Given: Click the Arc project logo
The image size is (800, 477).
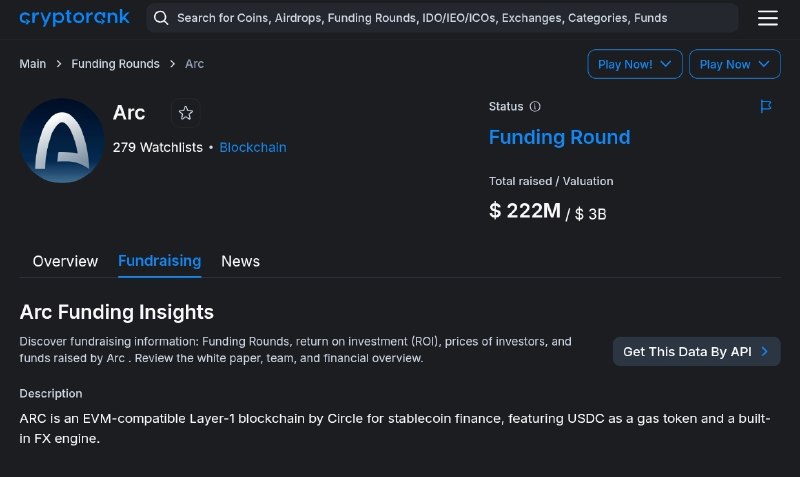Looking at the screenshot, I should coord(62,140).
